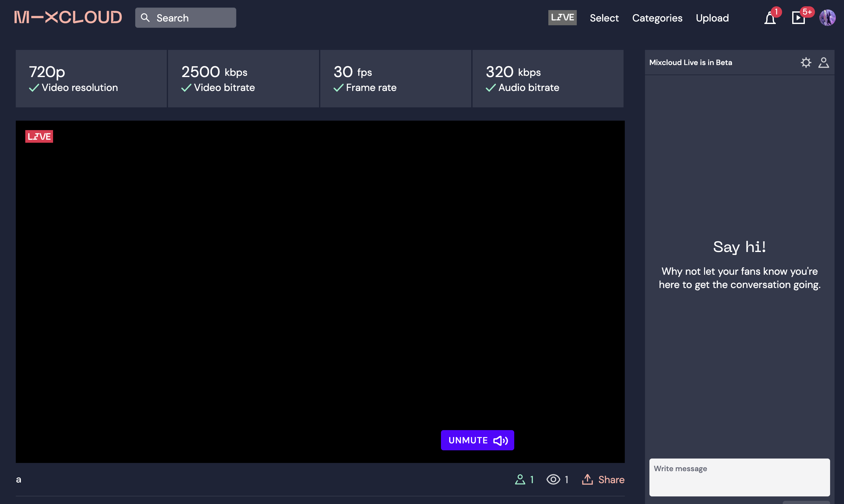This screenshot has height=504, width=844.
Task: Click the search magnifier icon
Action: 145,18
